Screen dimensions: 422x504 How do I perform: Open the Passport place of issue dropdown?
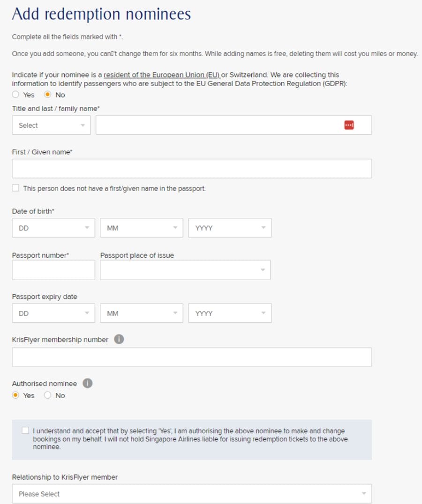pos(185,269)
